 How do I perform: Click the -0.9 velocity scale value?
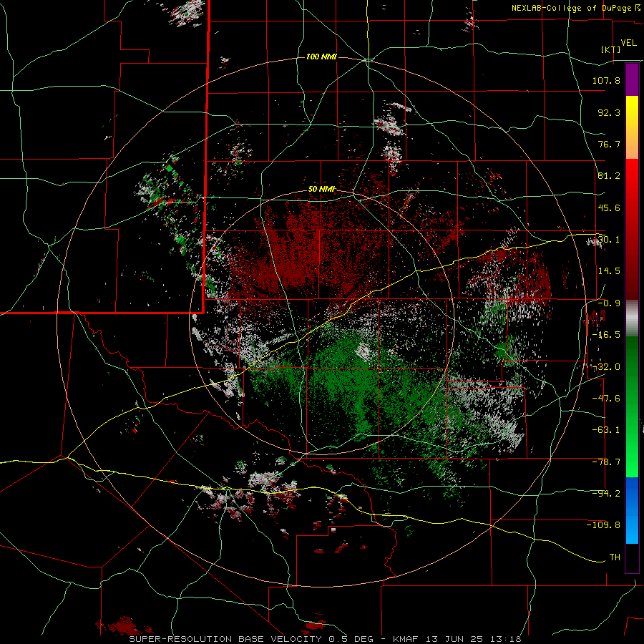[609, 303]
